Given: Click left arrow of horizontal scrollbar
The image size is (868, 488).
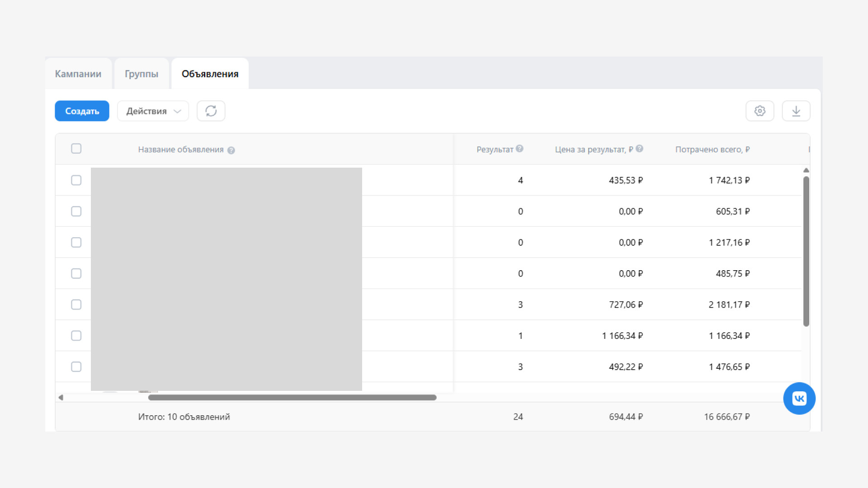Looking at the screenshot, I should coord(61,398).
